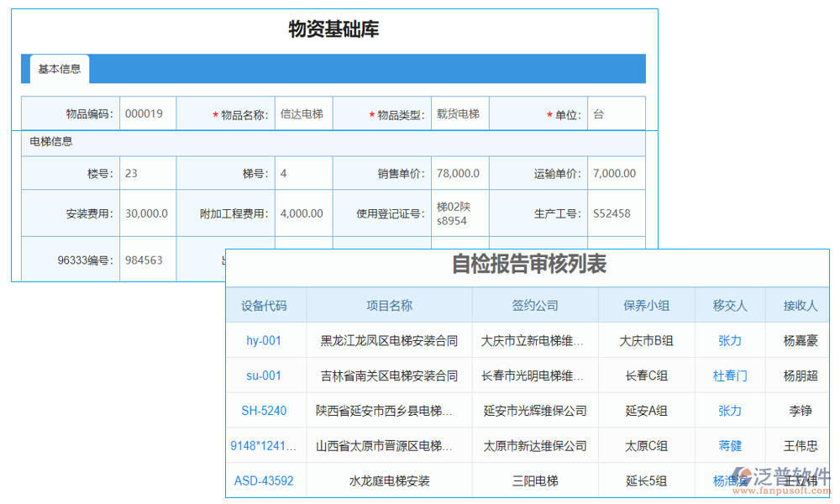
Task: Edit the 楼号 field showing 23
Action: point(148,172)
